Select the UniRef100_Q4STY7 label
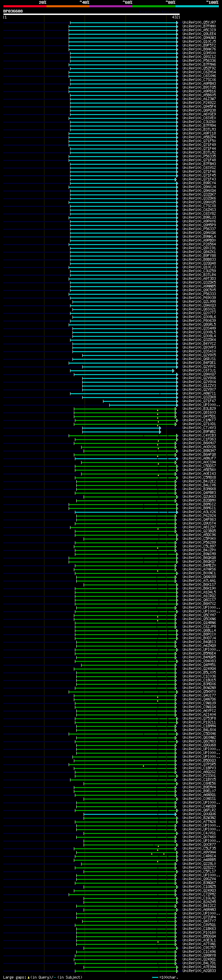The height and width of the screenshot is (980, 222). point(199,921)
